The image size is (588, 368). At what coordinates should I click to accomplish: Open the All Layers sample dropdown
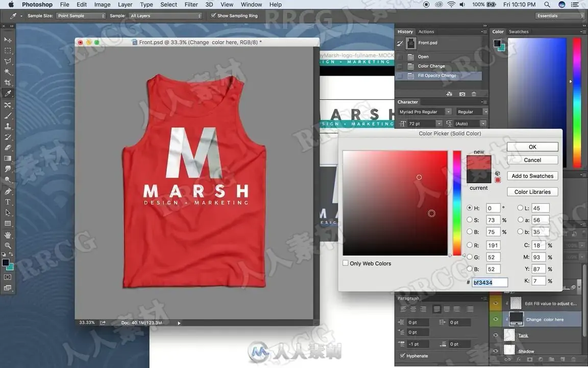pyautogui.click(x=165, y=16)
